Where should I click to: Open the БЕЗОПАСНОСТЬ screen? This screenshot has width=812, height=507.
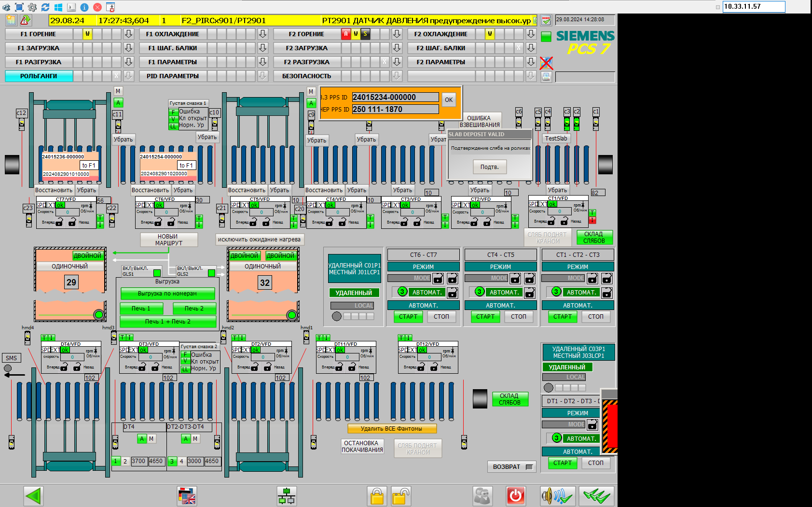point(307,76)
